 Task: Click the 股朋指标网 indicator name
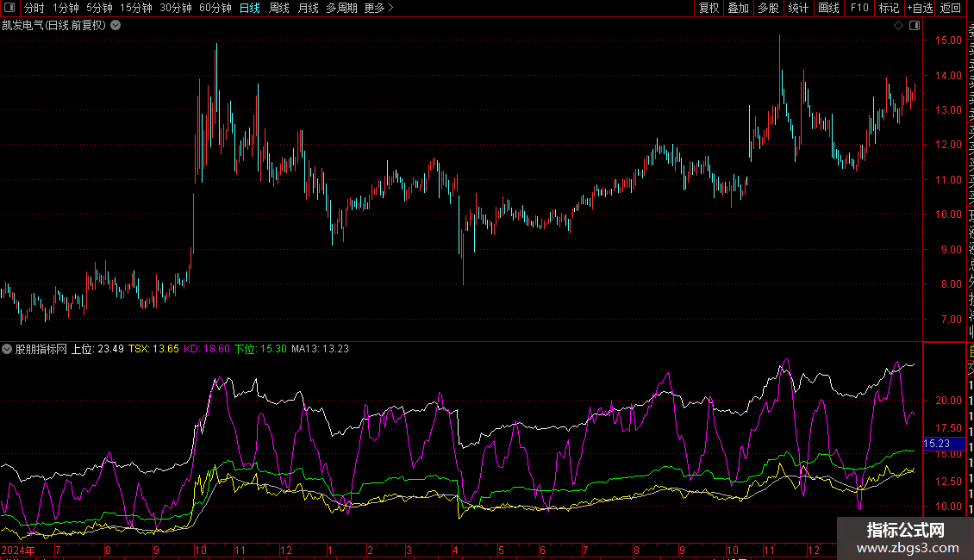[41, 349]
